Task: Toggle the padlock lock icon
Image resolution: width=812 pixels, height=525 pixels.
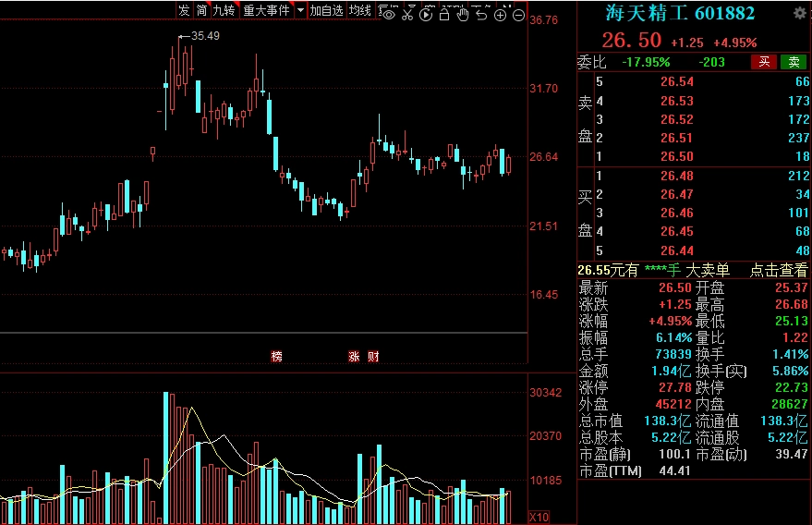Action: click(444, 13)
